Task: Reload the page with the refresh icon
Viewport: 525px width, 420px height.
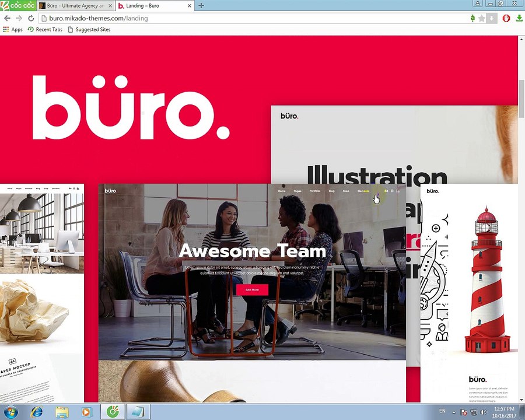Action: (x=31, y=19)
